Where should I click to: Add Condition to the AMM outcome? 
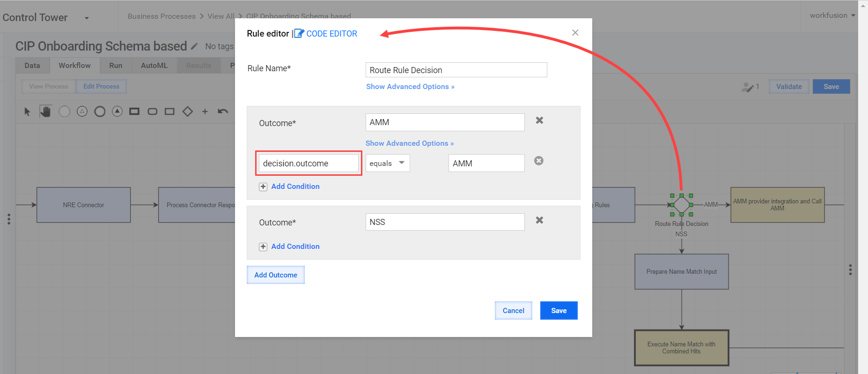click(295, 187)
